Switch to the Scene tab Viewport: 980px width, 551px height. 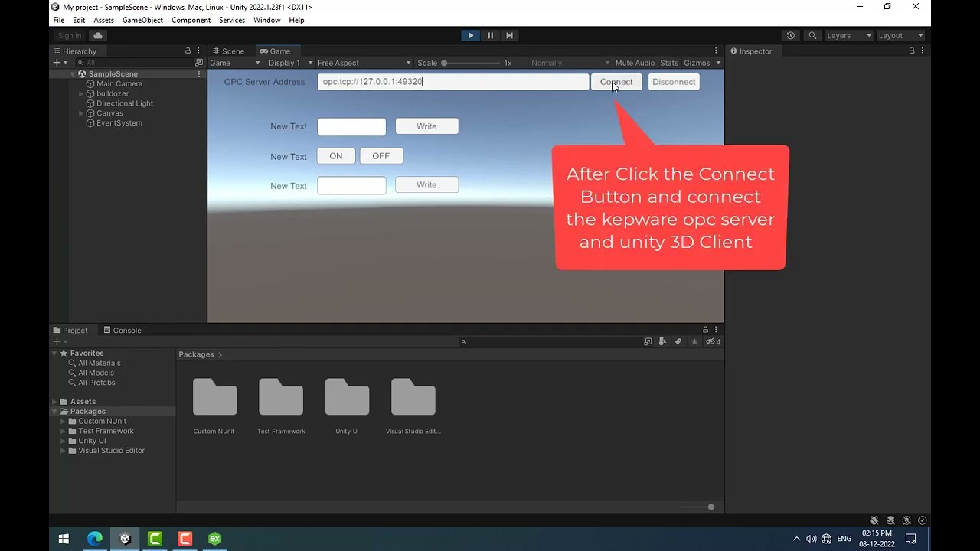(228, 51)
